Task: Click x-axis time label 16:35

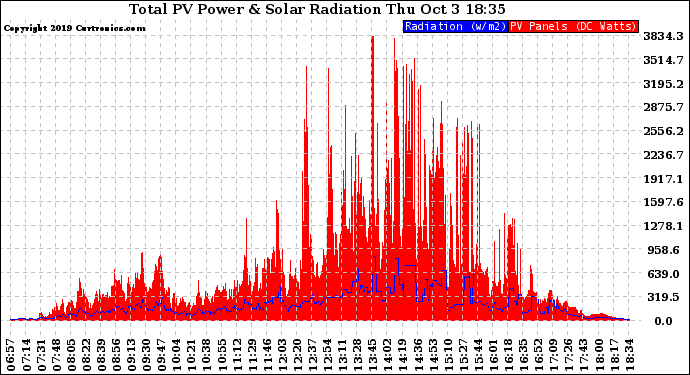Action: [x=523, y=354]
